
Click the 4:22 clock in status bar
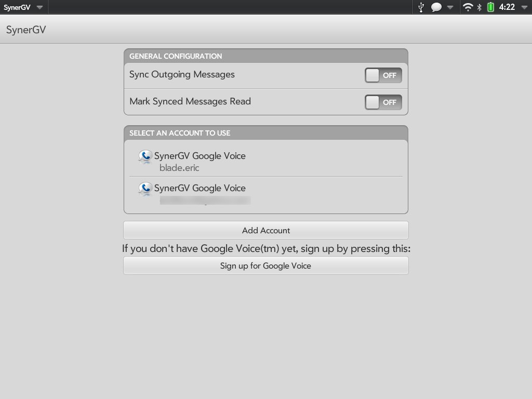tap(507, 7)
